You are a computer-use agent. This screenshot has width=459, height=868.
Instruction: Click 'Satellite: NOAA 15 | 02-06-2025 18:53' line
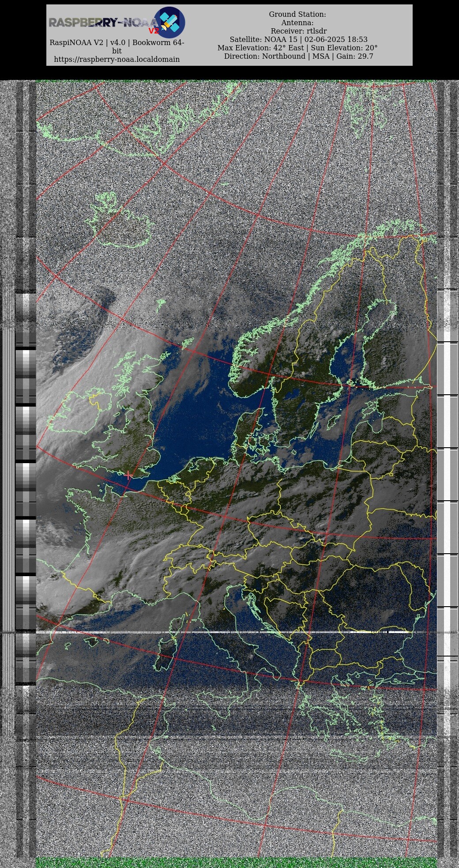tap(298, 39)
